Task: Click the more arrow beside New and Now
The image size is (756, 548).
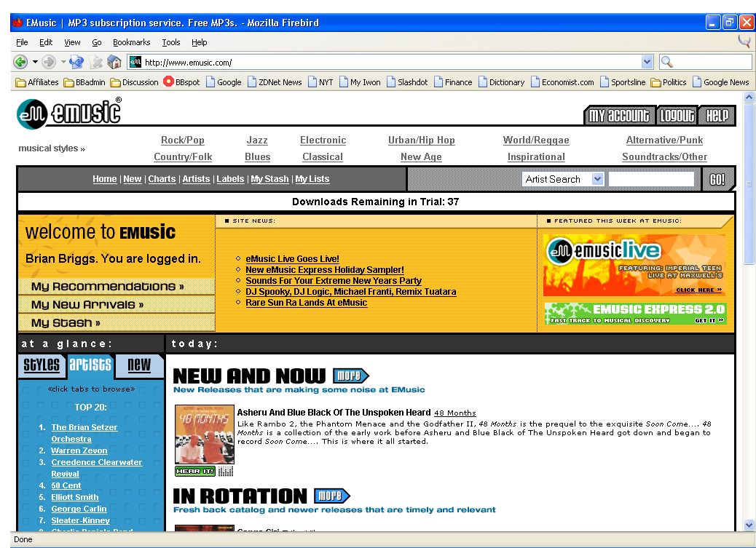Action: (351, 376)
